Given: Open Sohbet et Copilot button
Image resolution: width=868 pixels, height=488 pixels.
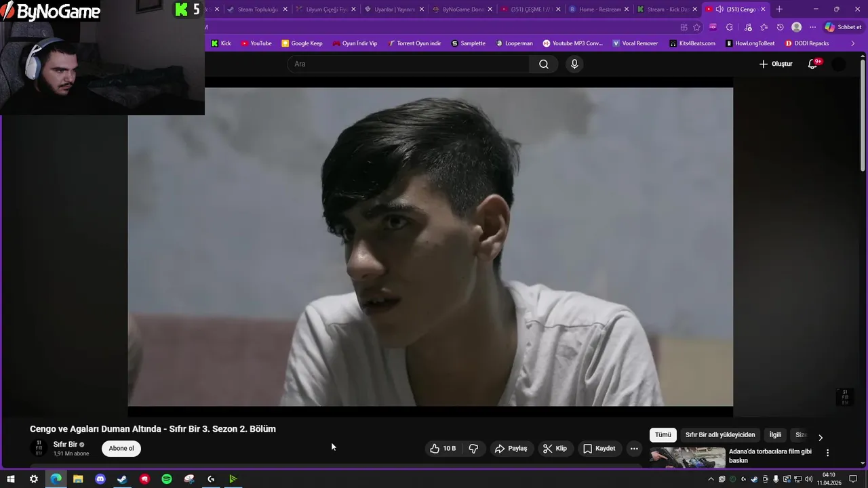Looking at the screenshot, I should [843, 27].
